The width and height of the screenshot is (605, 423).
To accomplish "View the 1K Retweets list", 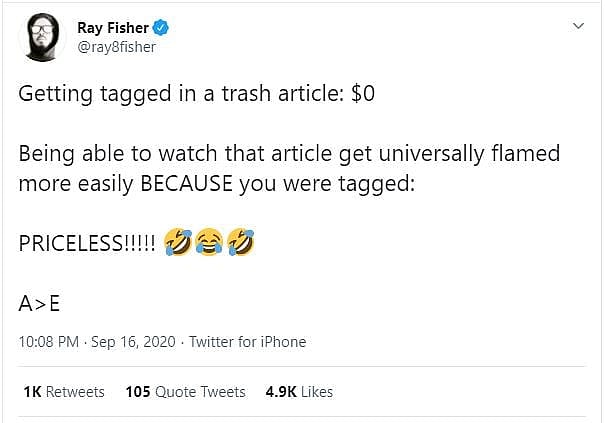I will point(64,392).
